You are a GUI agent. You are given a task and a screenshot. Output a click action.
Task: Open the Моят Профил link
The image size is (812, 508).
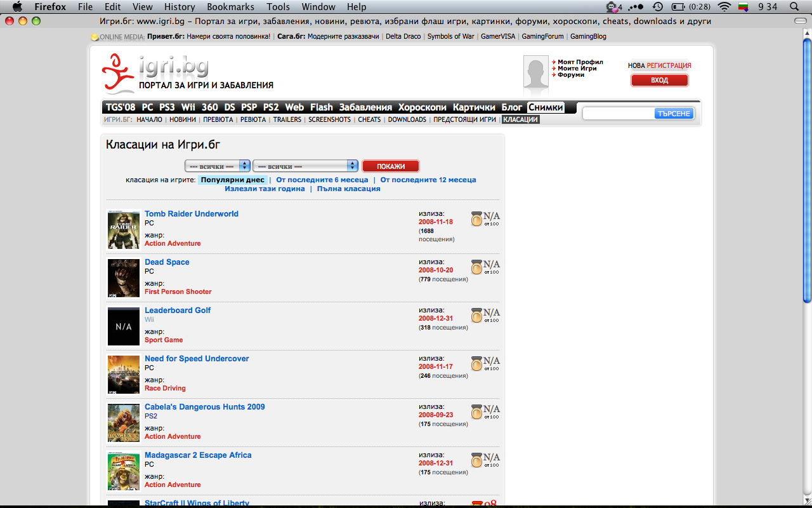click(x=580, y=62)
